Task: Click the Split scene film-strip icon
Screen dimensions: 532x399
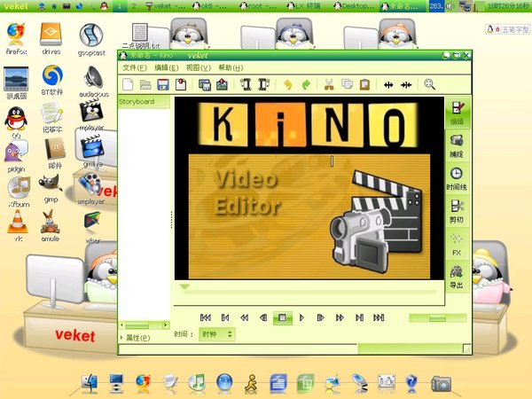Action: click(246, 84)
